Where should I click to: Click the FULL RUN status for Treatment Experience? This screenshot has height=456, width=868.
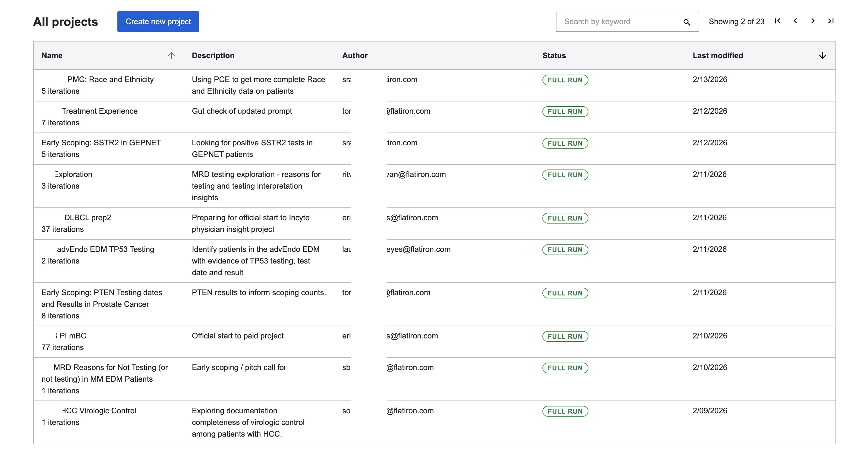pos(565,112)
